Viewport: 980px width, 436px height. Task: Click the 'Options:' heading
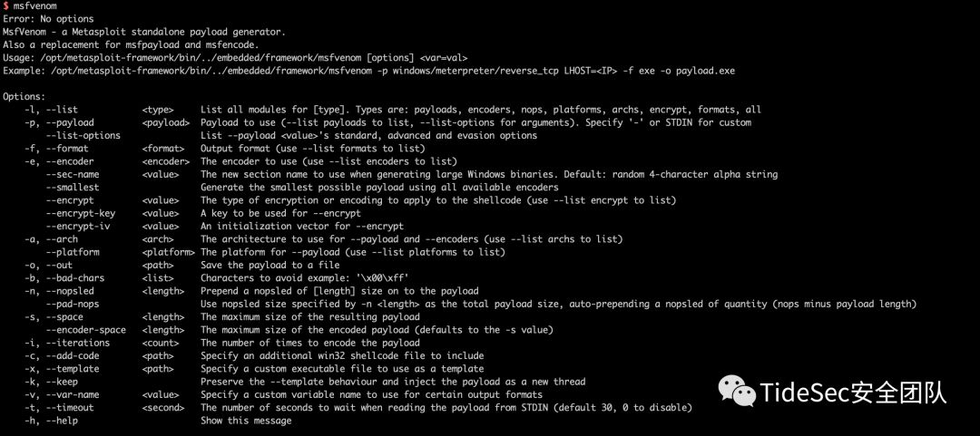click(x=24, y=96)
